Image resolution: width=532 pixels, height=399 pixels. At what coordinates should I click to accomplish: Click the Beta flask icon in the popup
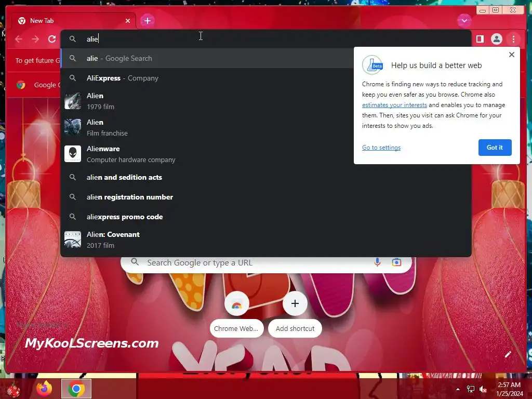pos(373,65)
